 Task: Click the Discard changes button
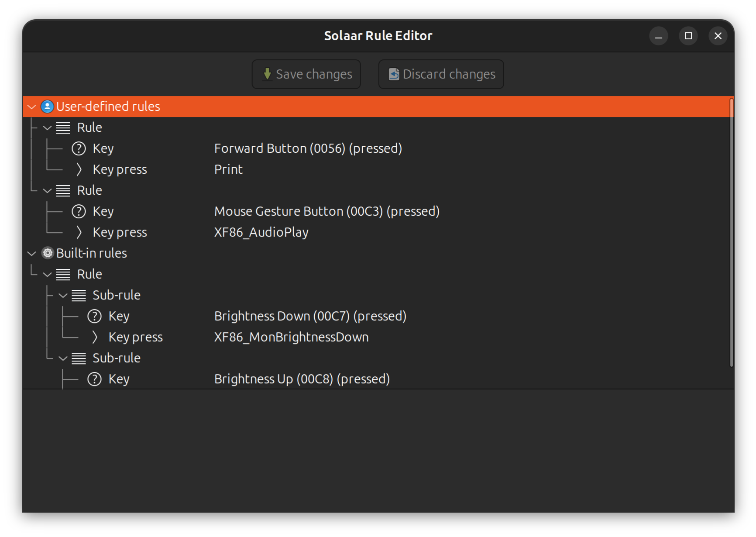click(x=441, y=74)
